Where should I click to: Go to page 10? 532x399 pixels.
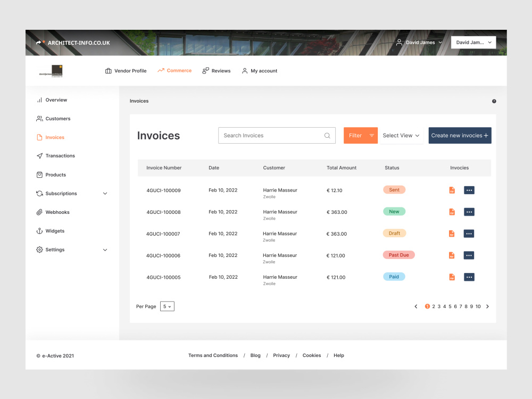[x=478, y=306]
